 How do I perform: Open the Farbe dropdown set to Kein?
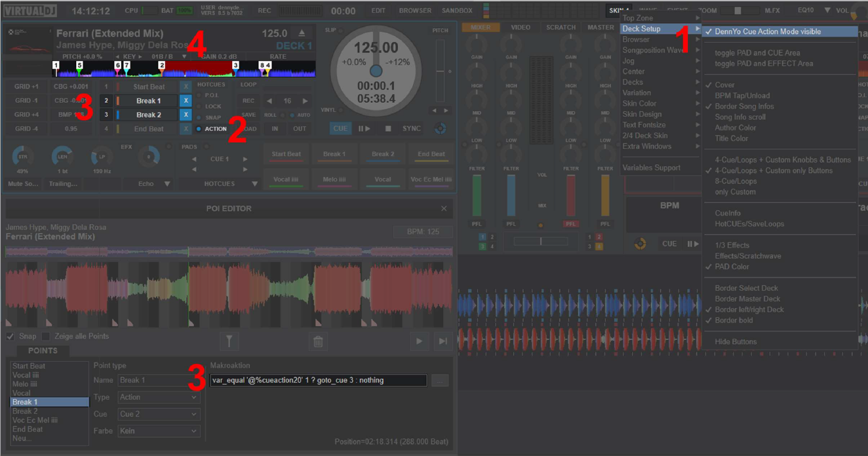pyautogui.click(x=159, y=431)
